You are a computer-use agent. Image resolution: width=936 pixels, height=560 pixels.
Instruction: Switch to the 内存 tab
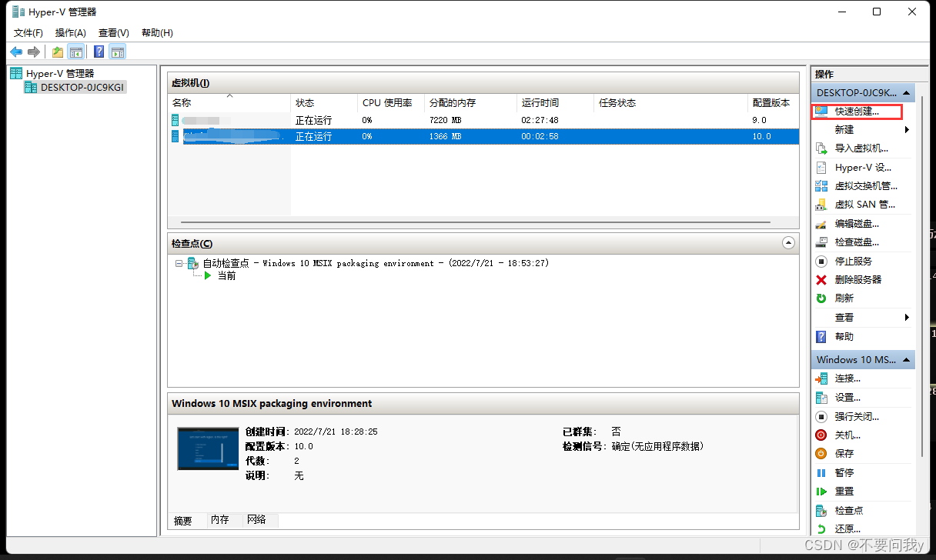pyautogui.click(x=220, y=520)
